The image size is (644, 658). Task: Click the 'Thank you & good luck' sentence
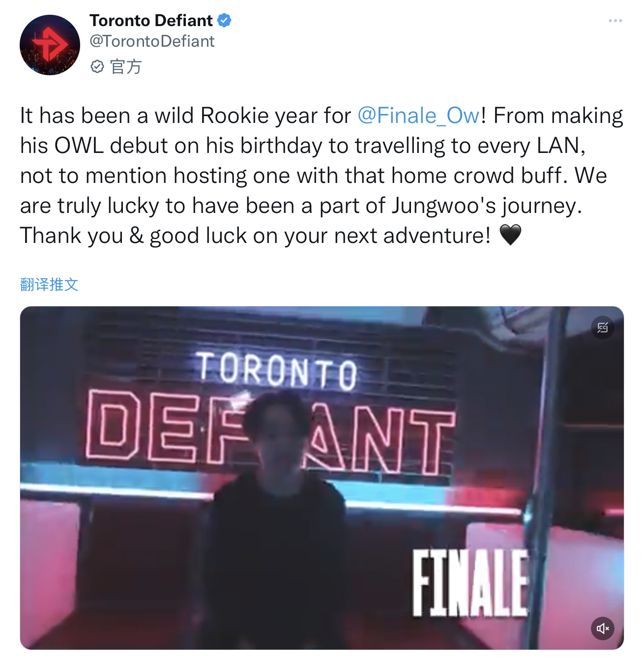click(x=255, y=236)
